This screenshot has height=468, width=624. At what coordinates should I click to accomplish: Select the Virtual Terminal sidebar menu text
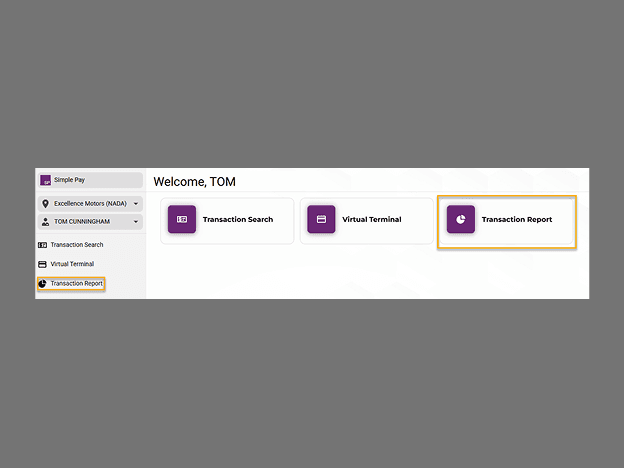[72, 264]
